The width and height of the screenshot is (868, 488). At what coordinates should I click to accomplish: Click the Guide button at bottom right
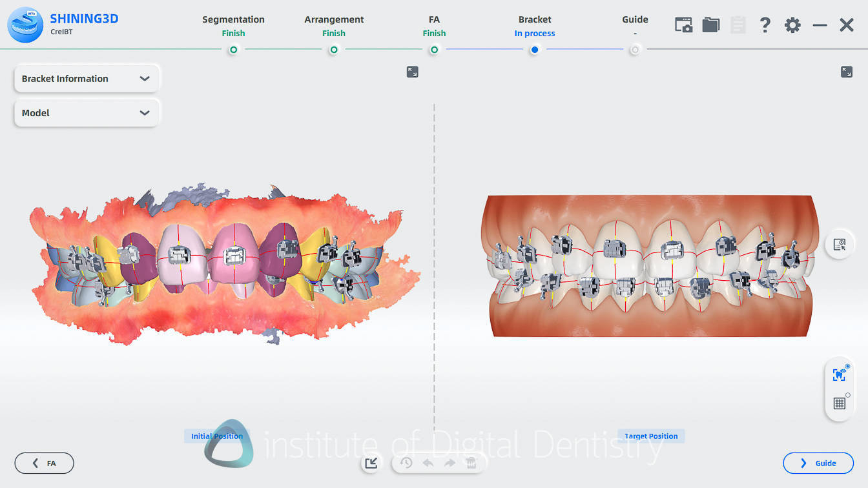[x=818, y=463]
